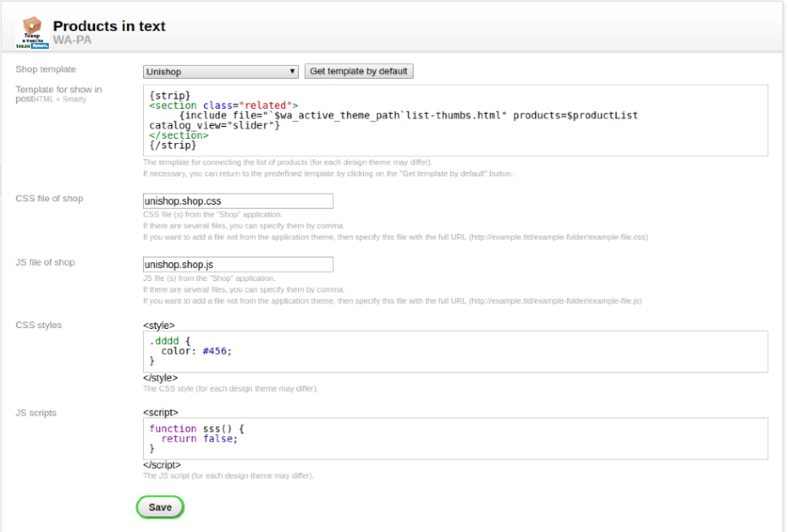
Task: Click the Shop template label
Action: pos(45,69)
